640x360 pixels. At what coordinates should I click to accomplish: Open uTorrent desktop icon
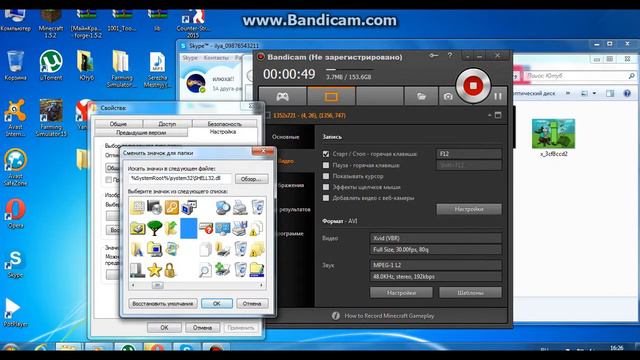[51, 65]
